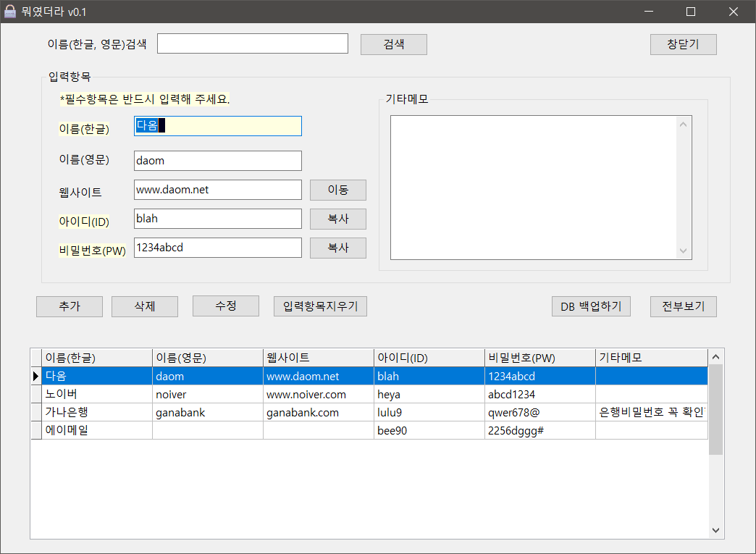756x554 pixels.
Task: Click the table scrollbar up arrow
Action: coord(715,357)
